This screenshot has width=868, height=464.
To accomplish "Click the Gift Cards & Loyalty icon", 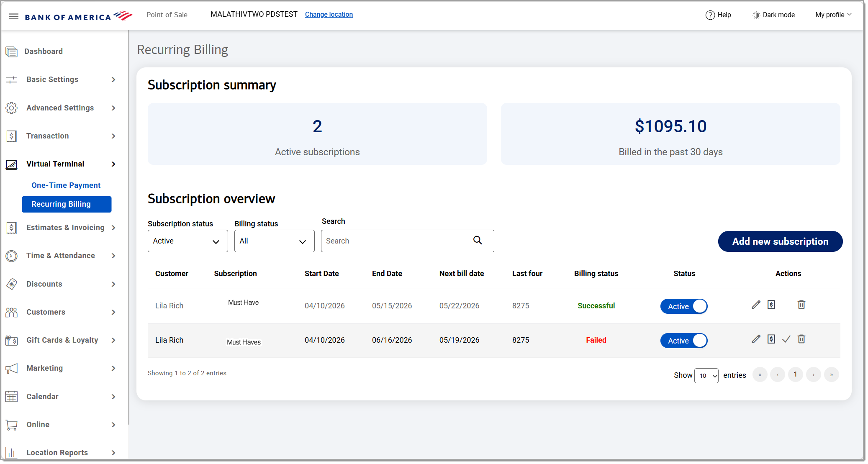I will (x=12, y=341).
